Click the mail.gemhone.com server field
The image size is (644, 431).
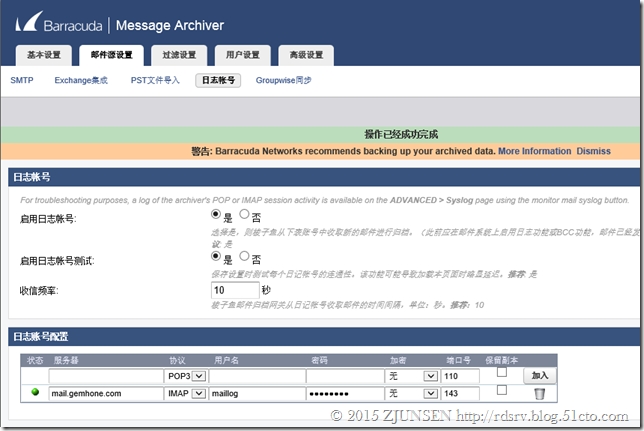coord(106,393)
